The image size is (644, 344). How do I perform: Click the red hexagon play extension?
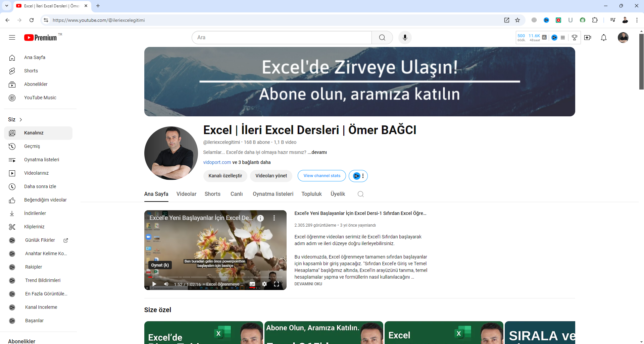coord(558,20)
